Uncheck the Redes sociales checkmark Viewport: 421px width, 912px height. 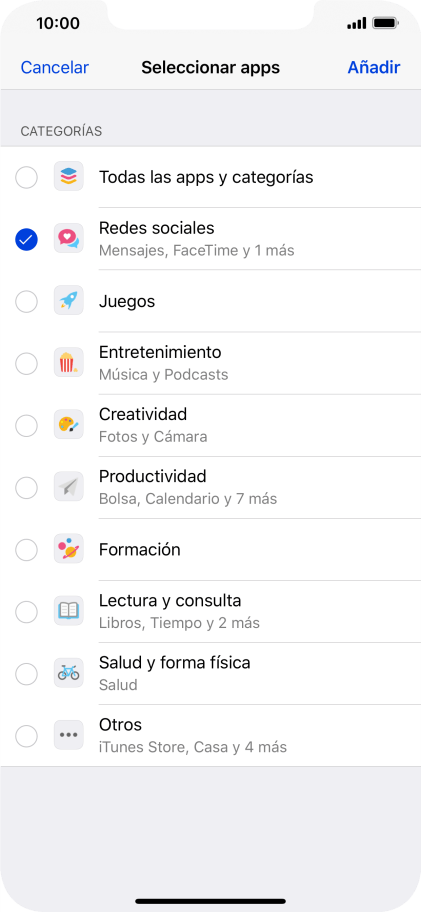[x=26, y=239]
